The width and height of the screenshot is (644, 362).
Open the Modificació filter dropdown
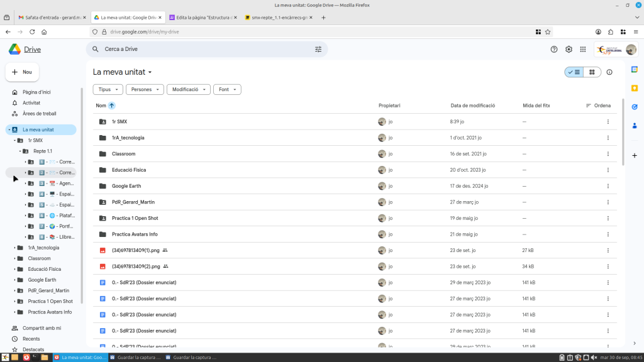click(x=188, y=90)
